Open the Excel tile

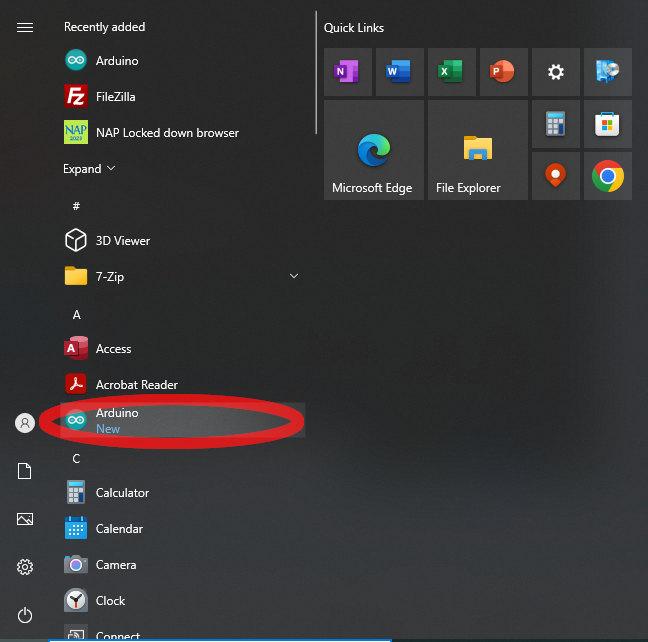point(452,72)
